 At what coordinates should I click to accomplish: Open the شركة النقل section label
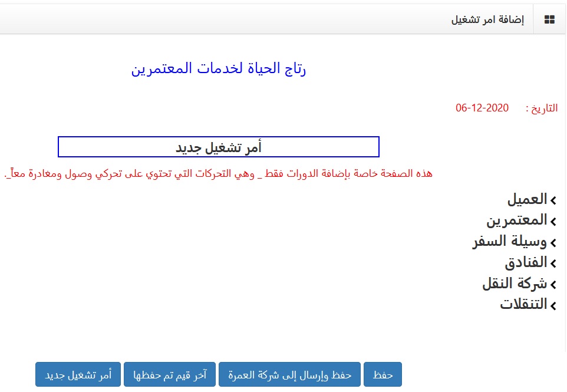coord(514,284)
